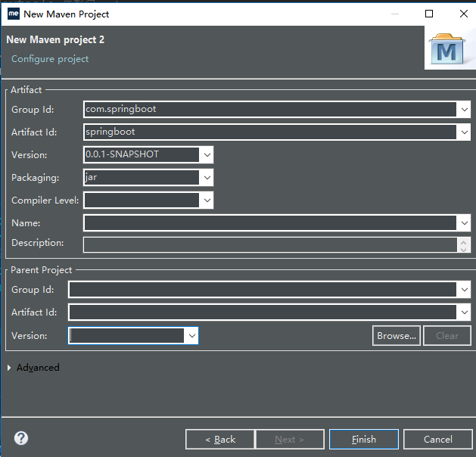Click the Description field scroll stepper
The image size is (476, 457).
tap(463, 244)
